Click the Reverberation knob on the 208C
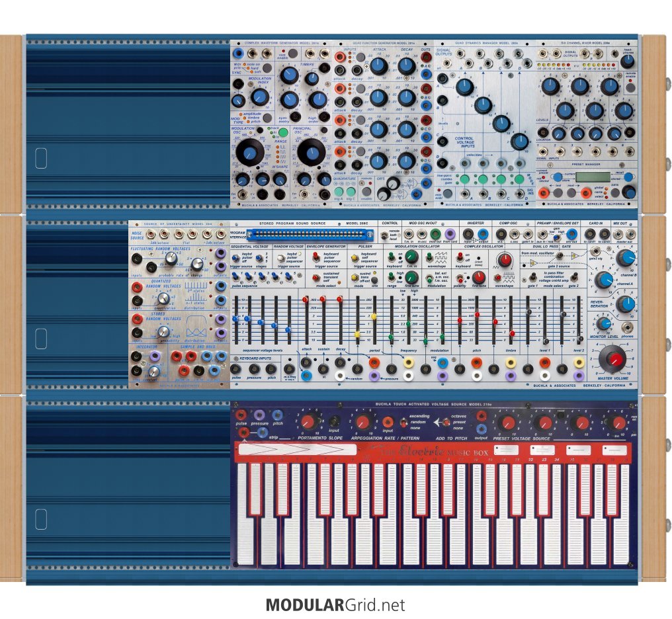This screenshot has height=619, width=672. click(625, 304)
